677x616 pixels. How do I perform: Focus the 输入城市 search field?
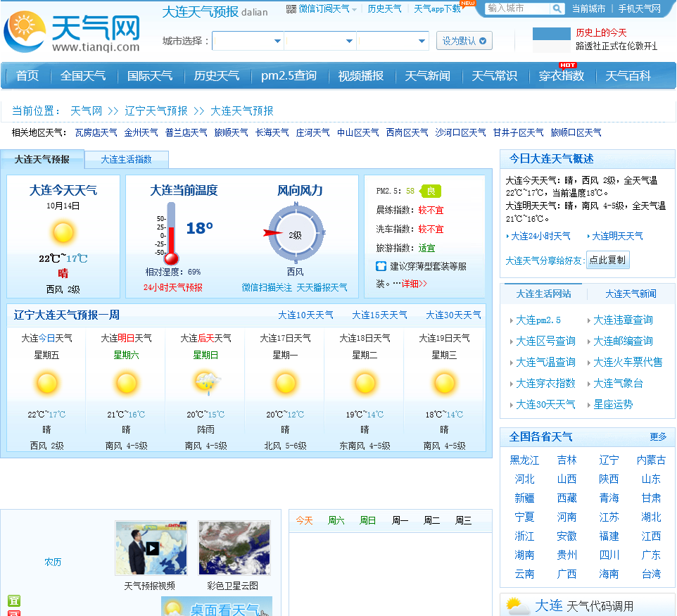click(x=517, y=8)
